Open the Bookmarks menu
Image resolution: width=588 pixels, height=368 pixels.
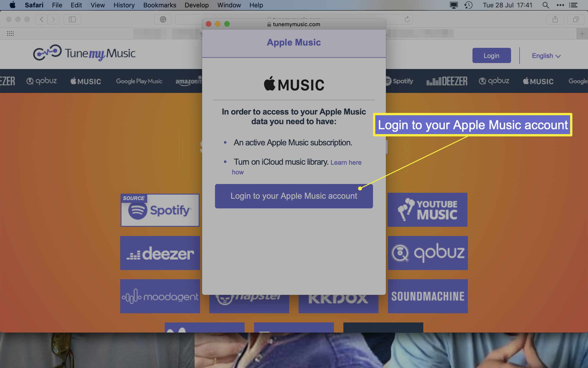[160, 5]
